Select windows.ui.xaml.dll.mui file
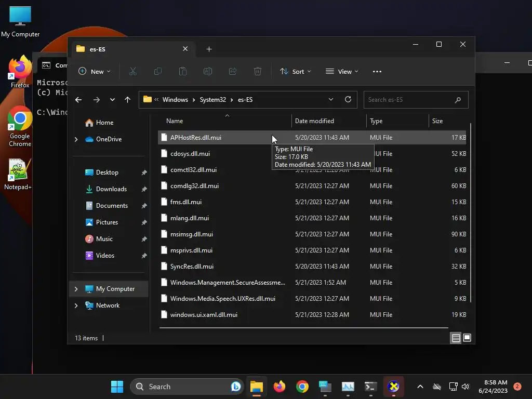This screenshot has width=532, height=399. coord(312,315)
